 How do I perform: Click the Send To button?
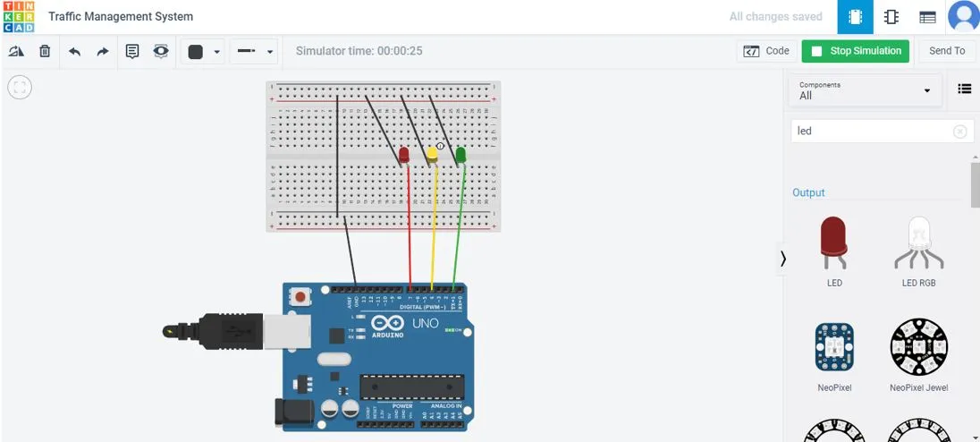click(x=947, y=51)
